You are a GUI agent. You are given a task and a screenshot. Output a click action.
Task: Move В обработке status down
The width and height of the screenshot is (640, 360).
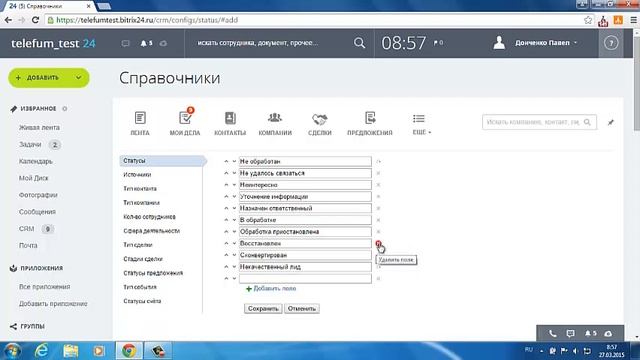234,220
